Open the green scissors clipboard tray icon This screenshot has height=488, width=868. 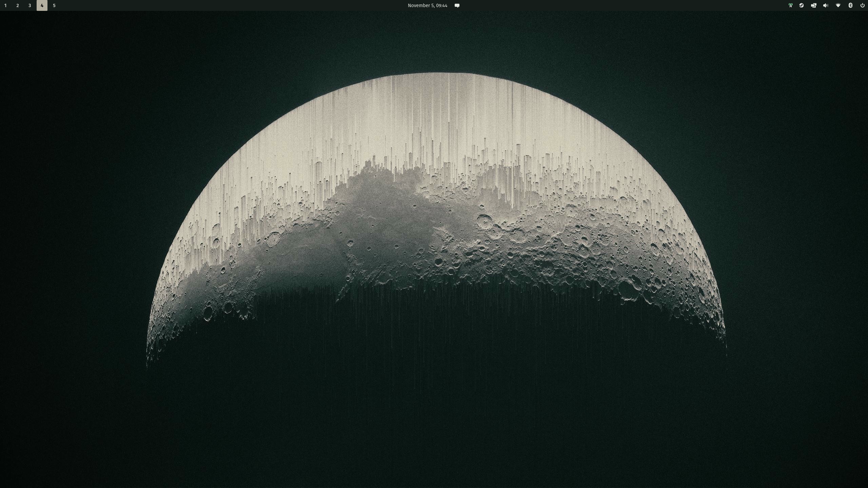(790, 5)
